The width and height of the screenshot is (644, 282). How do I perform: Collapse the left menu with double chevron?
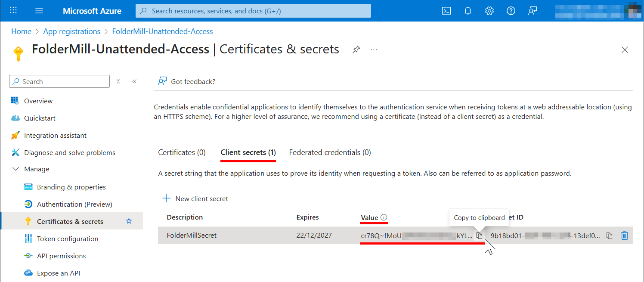[134, 81]
